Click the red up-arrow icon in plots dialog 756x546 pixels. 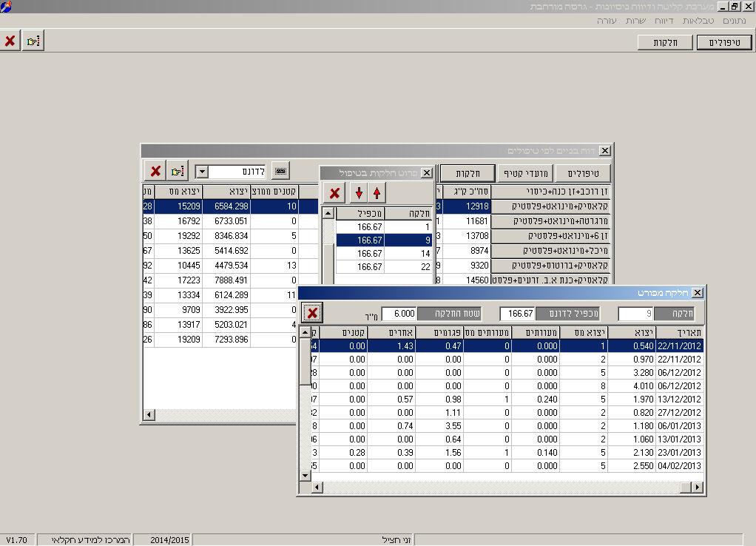(x=377, y=193)
